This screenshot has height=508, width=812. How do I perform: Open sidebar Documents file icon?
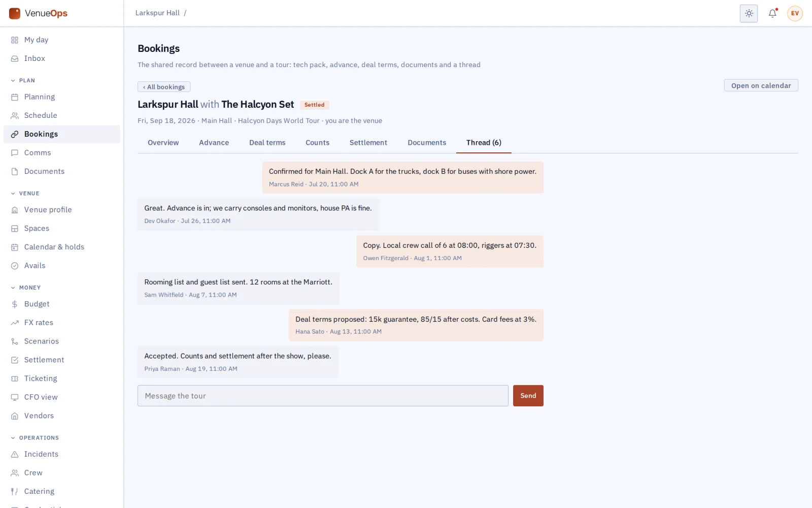pos(15,171)
